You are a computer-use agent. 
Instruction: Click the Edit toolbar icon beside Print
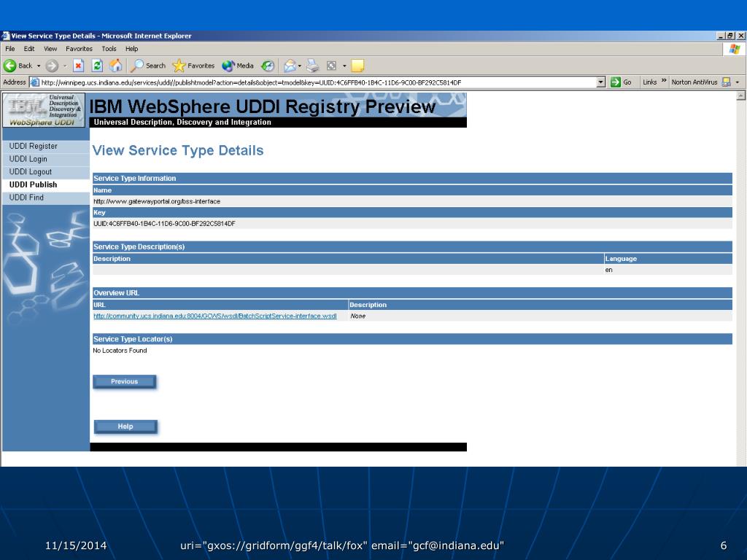(332, 66)
